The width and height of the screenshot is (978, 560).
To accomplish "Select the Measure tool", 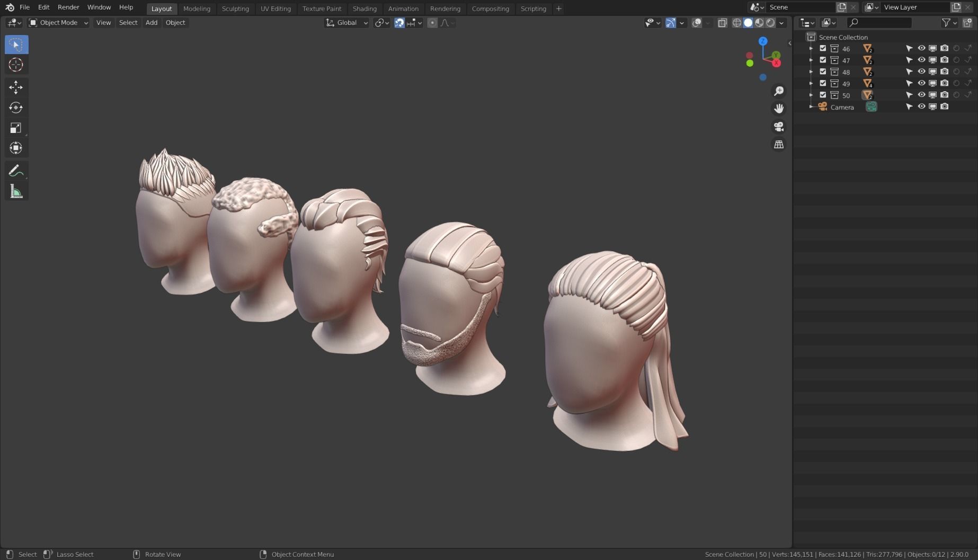I will click(16, 191).
